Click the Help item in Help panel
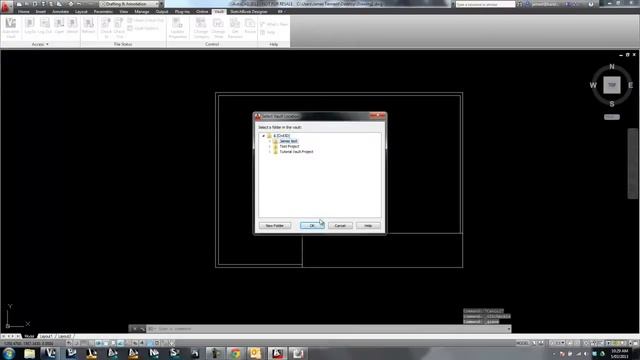The image size is (640, 360). (x=268, y=32)
